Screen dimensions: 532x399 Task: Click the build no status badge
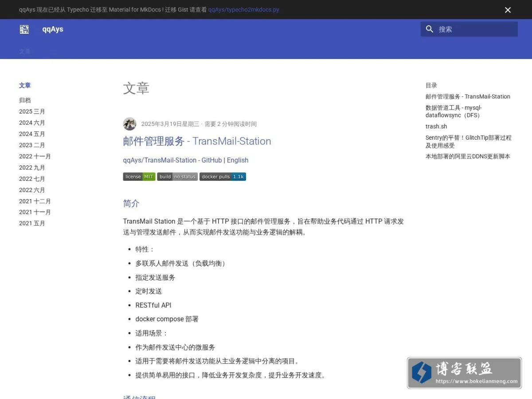177,176
